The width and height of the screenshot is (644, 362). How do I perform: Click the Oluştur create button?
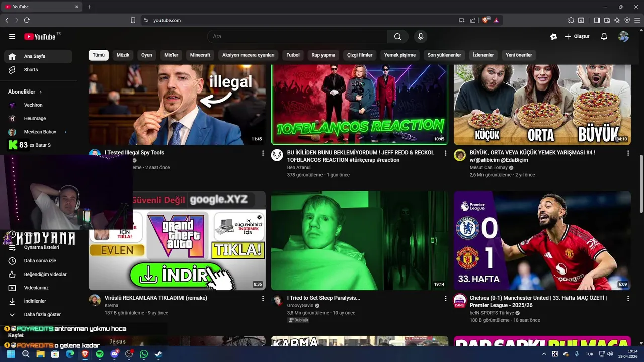click(577, 36)
